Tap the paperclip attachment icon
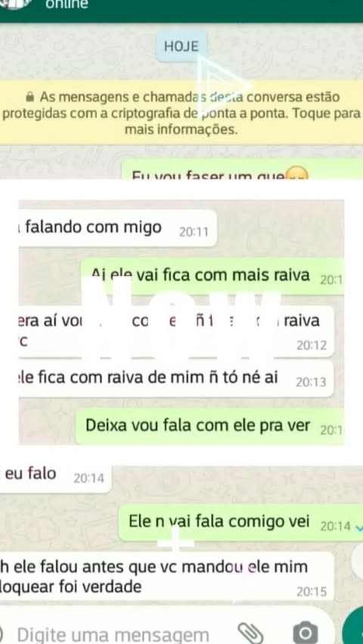 pos(250,633)
